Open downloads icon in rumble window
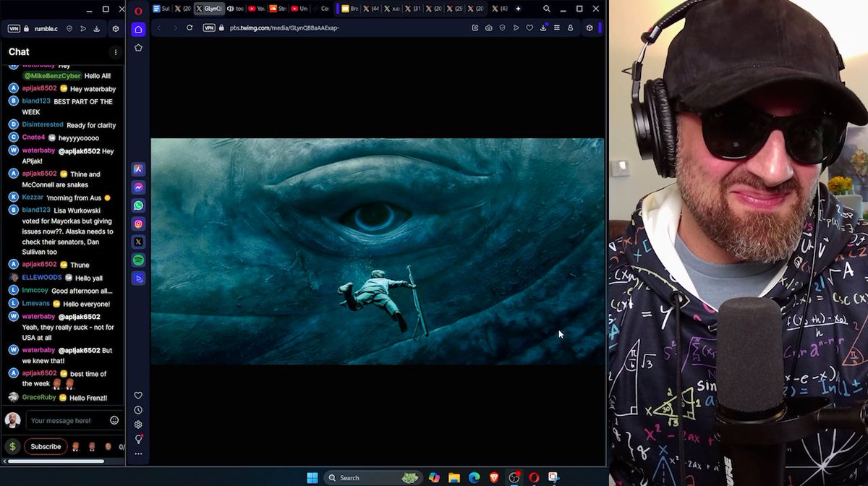The height and width of the screenshot is (486, 868). 96,29
